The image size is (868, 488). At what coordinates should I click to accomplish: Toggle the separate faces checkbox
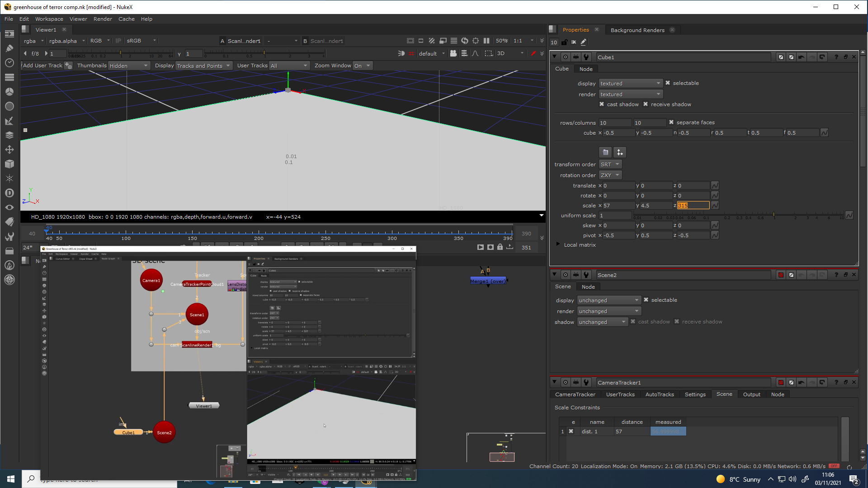pyautogui.click(x=671, y=122)
